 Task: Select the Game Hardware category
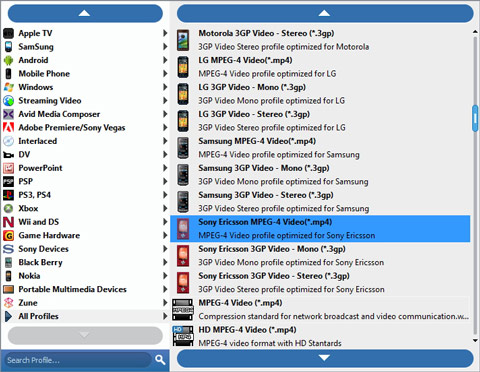point(85,236)
